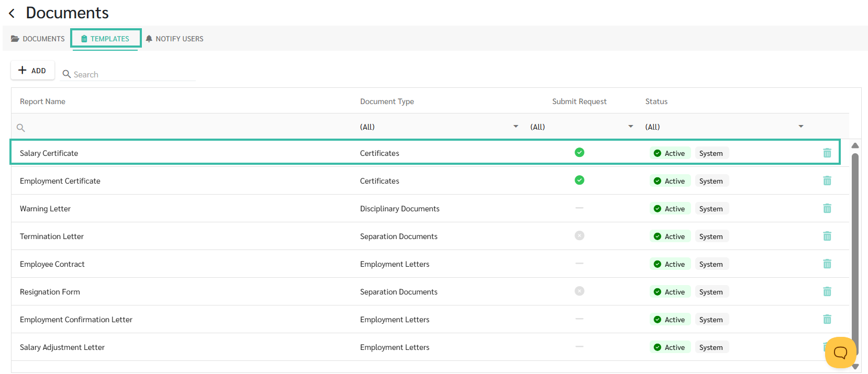Click the Employee Contract submit request dash
The width and height of the screenshot is (868, 374).
pos(580,263)
